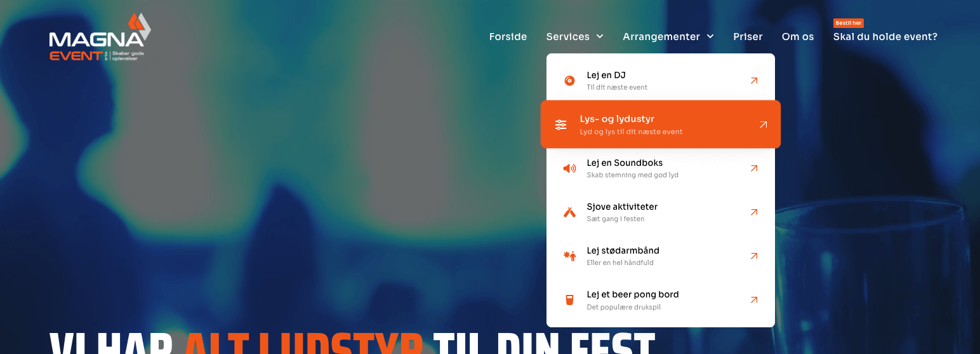Image resolution: width=980 pixels, height=354 pixels.
Task: Click the sliders icon beside Lys- og lydustyr
Action: (560, 125)
